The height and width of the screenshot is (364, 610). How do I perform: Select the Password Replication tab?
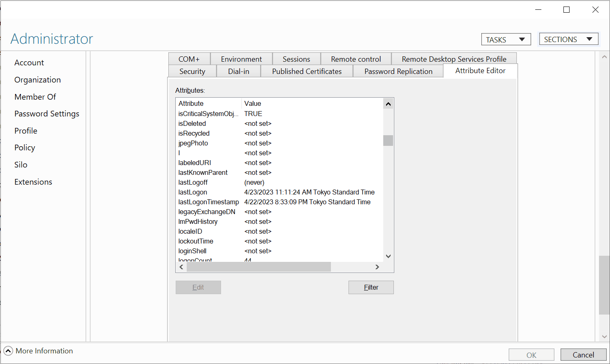click(398, 71)
